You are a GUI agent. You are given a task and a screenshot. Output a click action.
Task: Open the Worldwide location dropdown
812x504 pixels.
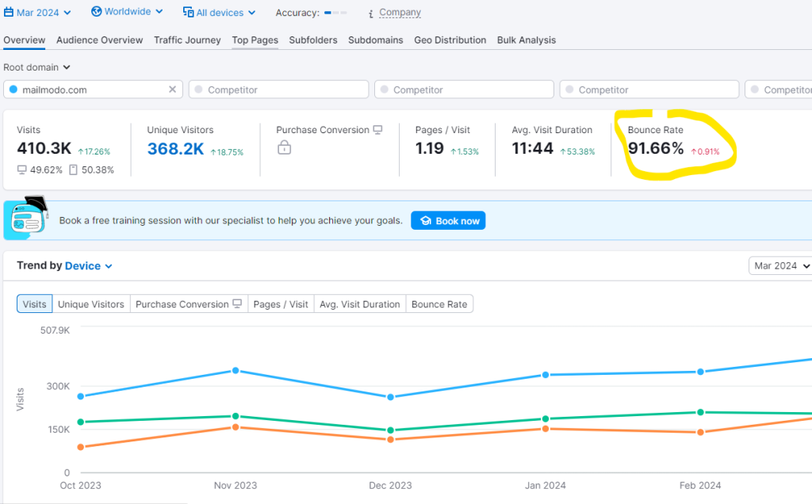pos(128,12)
